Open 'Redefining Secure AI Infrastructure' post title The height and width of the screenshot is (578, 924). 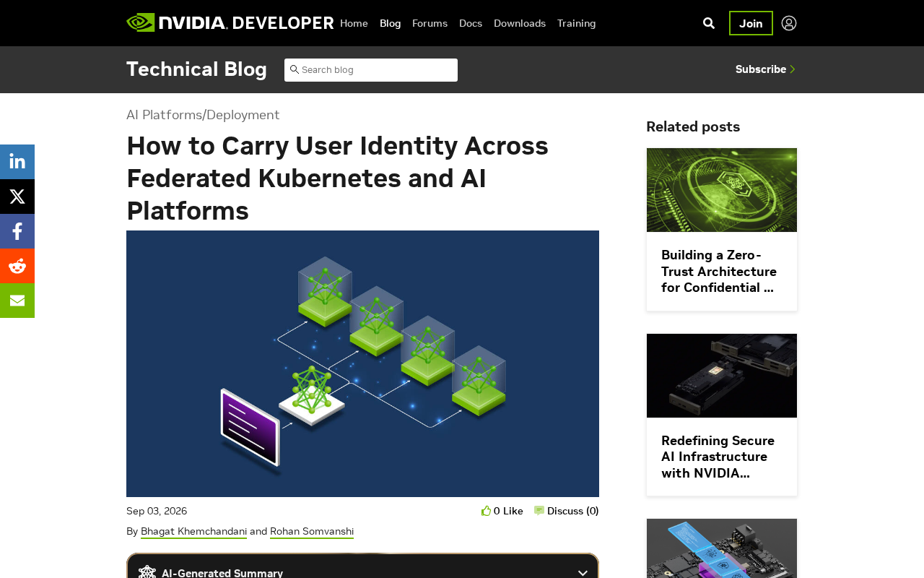click(x=718, y=457)
